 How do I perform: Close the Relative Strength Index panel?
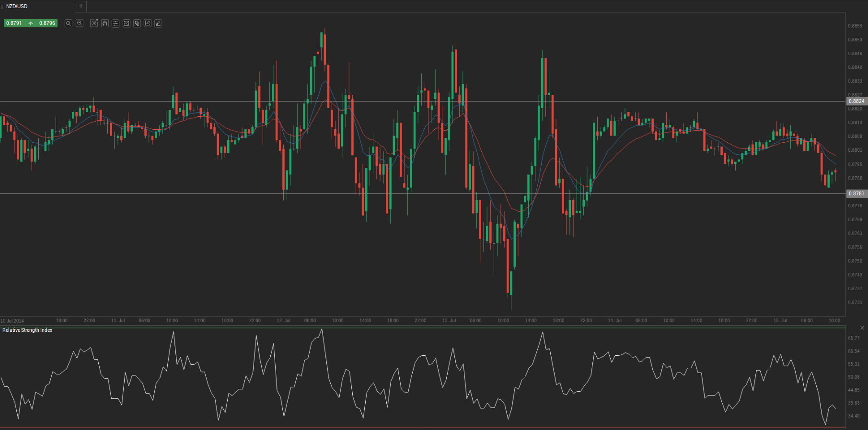(862, 328)
